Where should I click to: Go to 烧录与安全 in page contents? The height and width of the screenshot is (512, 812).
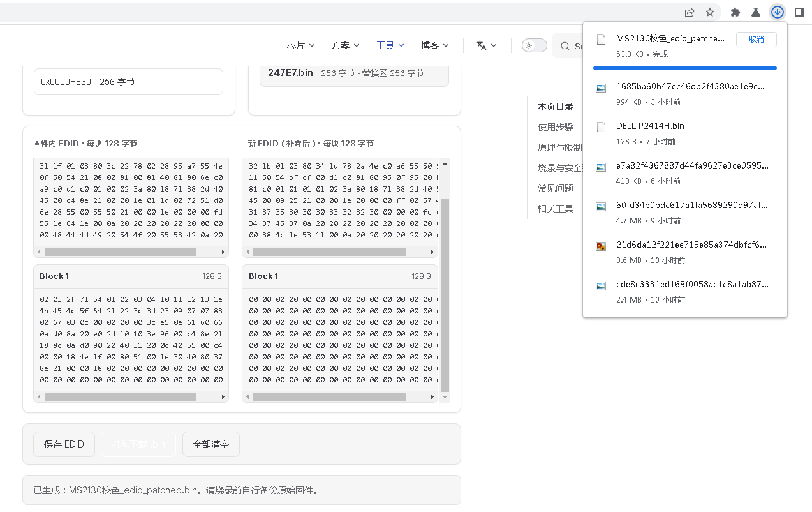(560, 168)
